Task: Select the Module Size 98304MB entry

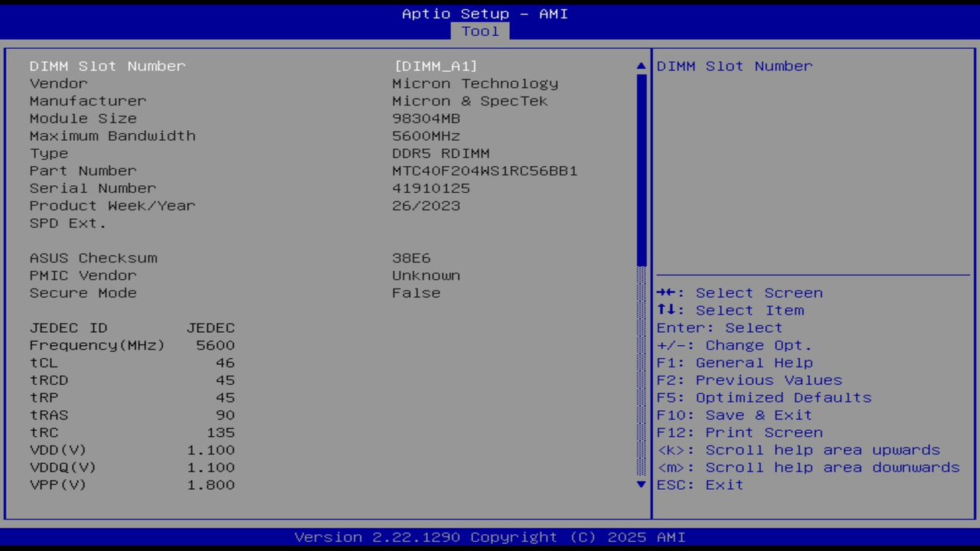Action: [x=426, y=118]
